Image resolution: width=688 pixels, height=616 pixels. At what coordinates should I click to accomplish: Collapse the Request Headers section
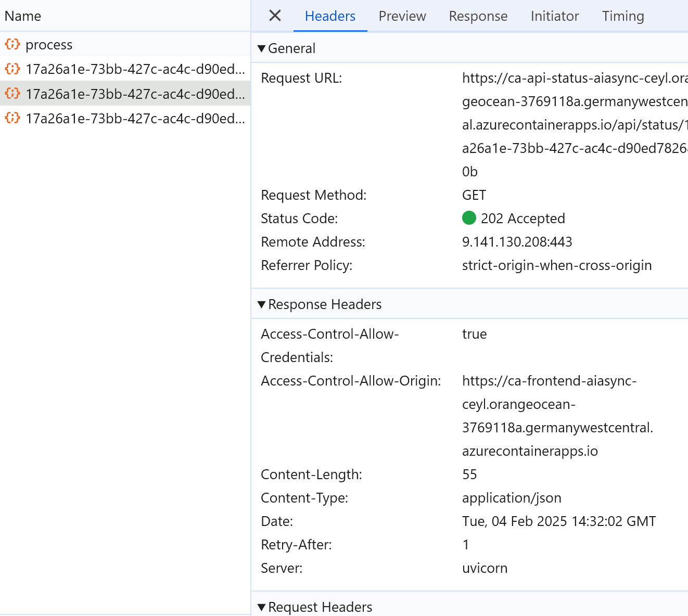[x=262, y=607]
